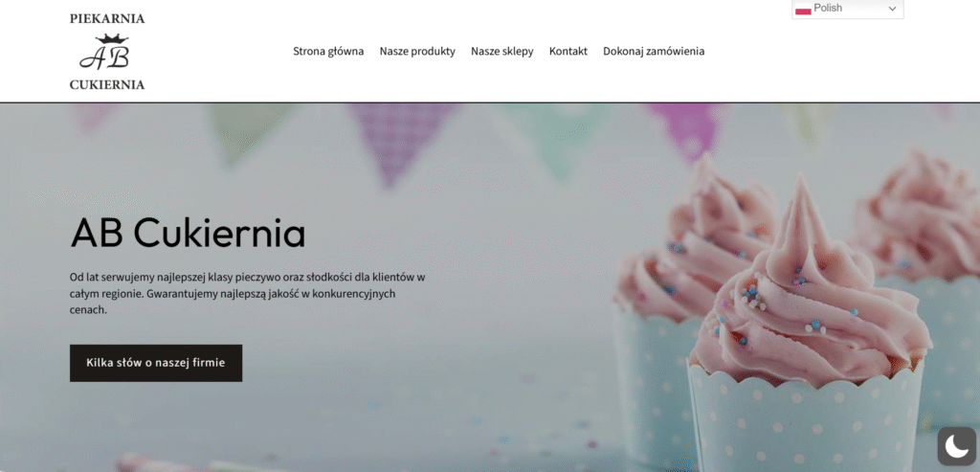Image resolution: width=980 pixels, height=472 pixels.
Task: Open Dokonaj zamówienia page
Action: (654, 52)
